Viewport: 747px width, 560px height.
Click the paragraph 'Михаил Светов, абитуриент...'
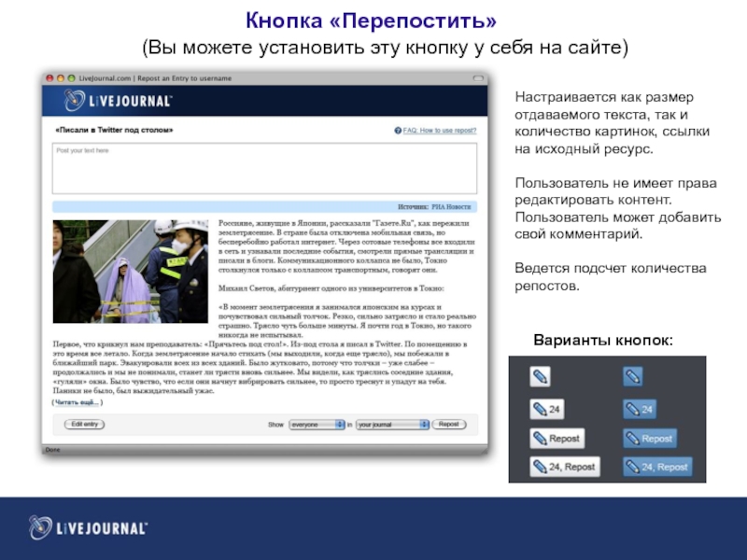(x=331, y=288)
